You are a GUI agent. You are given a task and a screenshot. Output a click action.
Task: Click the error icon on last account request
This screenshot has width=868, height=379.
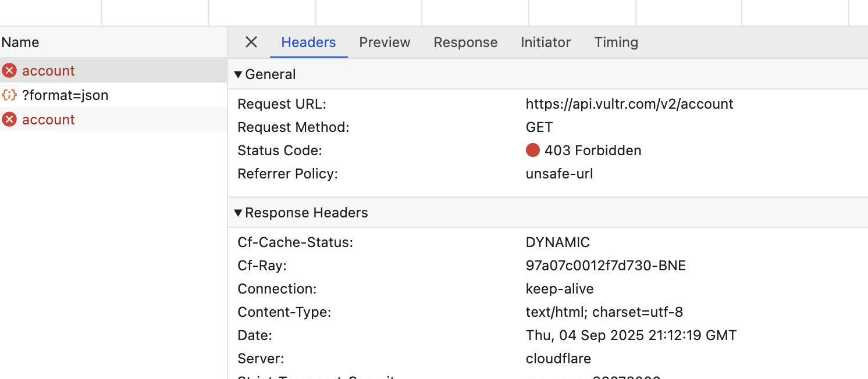9,120
